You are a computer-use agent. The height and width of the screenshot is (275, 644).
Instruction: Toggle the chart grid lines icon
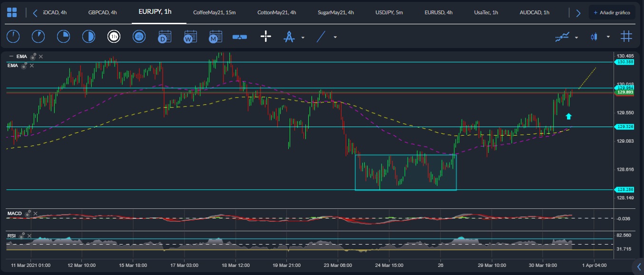click(626, 36)
